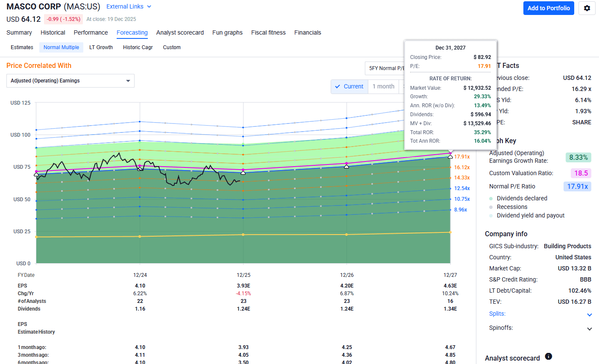Image resolution: width=599 pixels, height=364 pixels.
Task: Click the pink Custom Valuation Ratio swatch
Action: (581, 173)
